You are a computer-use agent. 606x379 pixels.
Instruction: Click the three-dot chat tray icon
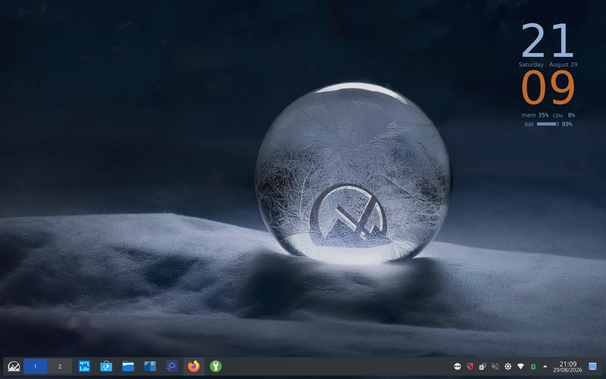[457, 366]
